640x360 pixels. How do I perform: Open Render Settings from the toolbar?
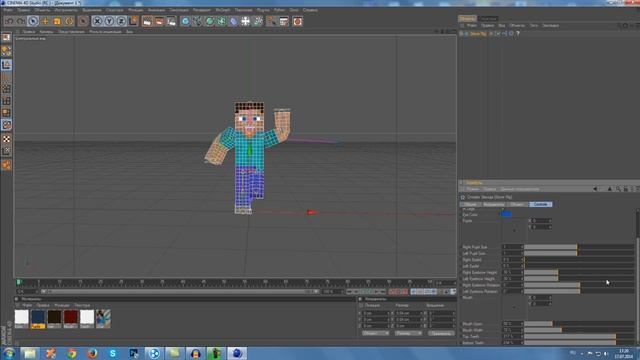tap(171, 21)
